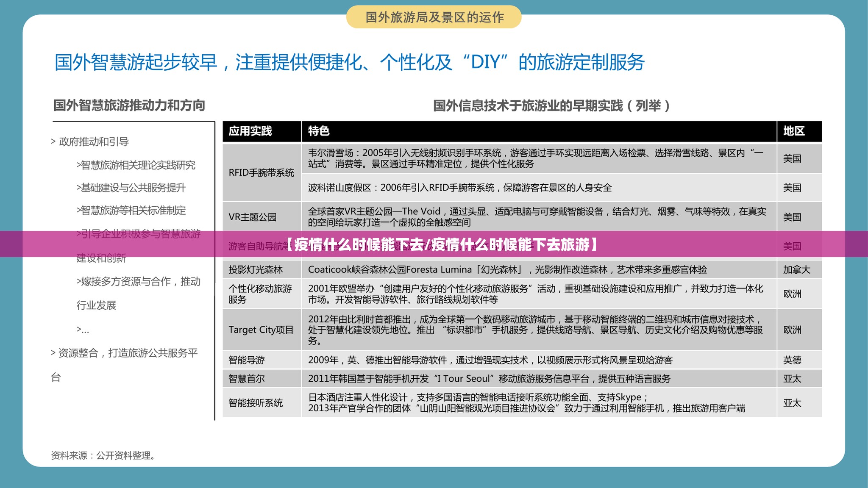
Task: Click the 投影灯光森林 cell
Action: point(256,270)
